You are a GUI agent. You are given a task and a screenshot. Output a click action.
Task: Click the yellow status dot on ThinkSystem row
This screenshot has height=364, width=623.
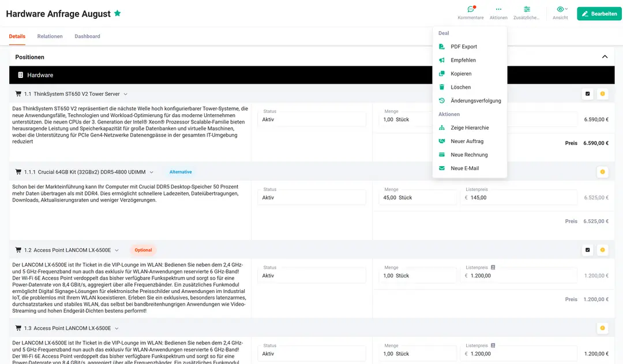click(602, 94)
